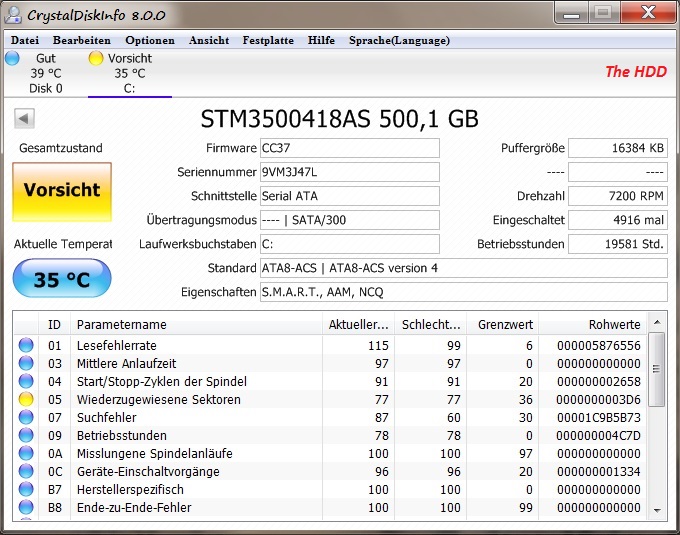This screenshot has width=680, height=535.
Task: Click the Parametername column header
Action: 196,324
